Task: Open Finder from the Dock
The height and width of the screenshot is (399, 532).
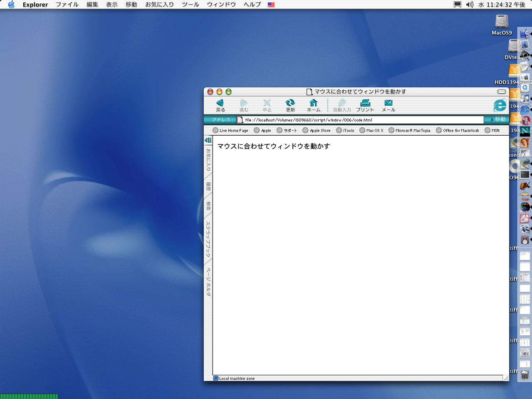Action: [525, 34]
